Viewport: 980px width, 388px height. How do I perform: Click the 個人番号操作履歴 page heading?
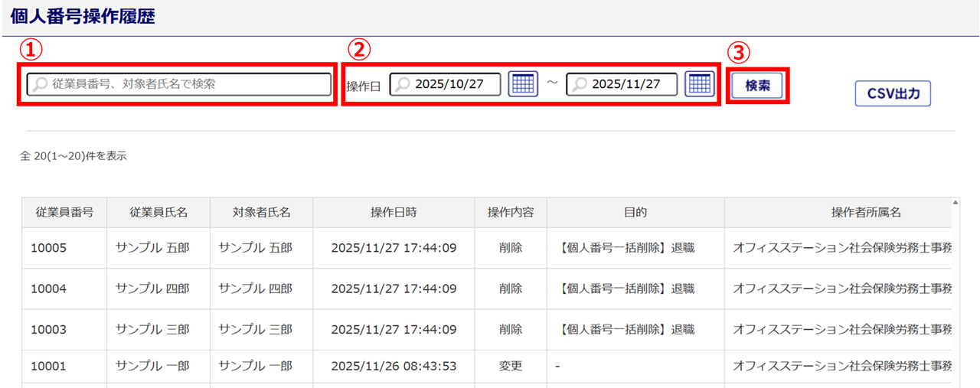point(83,17)
